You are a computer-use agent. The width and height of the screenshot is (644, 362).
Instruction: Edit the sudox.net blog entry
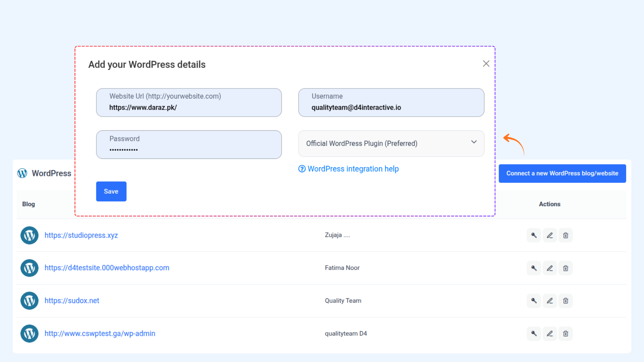pos(550,301)
